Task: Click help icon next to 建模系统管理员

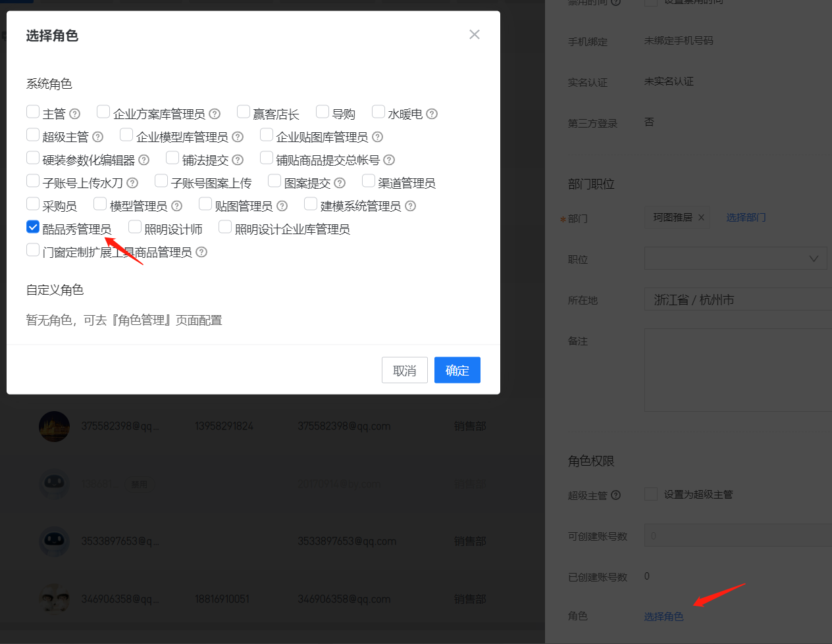Action: coord(410,206)
